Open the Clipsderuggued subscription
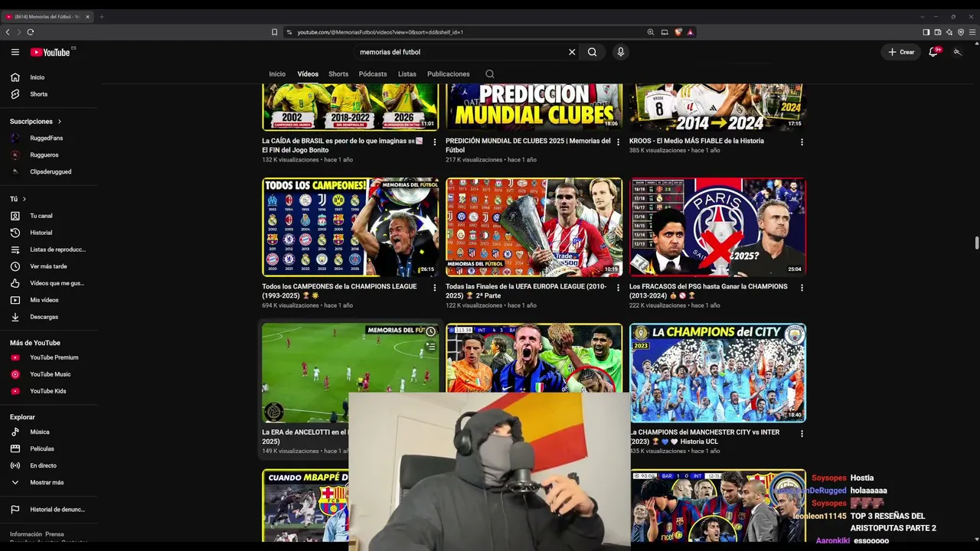 click(x=49, y=171)
